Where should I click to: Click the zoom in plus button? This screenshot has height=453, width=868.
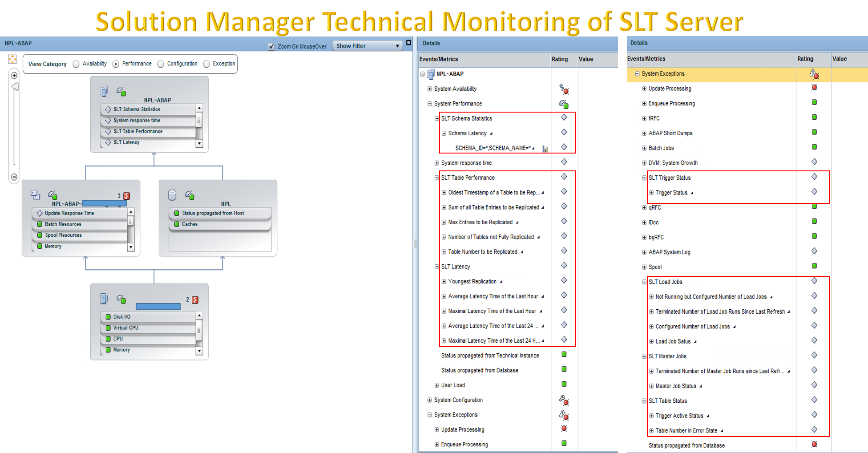coord(14,75)
